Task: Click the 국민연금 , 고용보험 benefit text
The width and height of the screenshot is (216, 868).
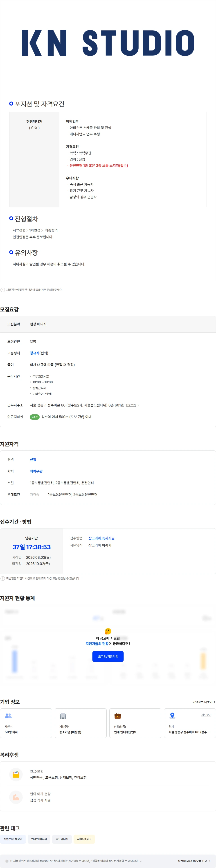Action: pos(58,777)
